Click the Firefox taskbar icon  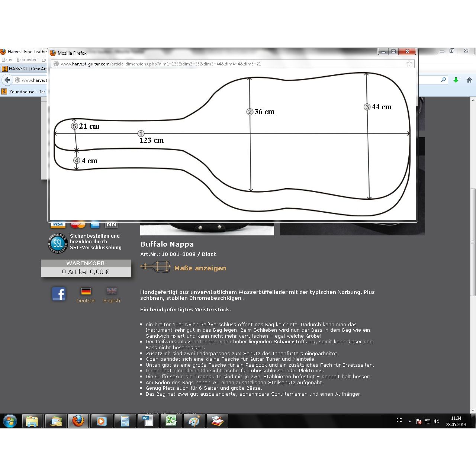tap(78, 421)
